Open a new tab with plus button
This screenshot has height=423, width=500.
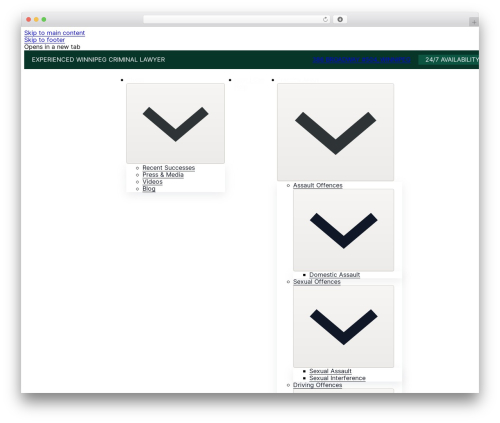(x=474, y=22)
